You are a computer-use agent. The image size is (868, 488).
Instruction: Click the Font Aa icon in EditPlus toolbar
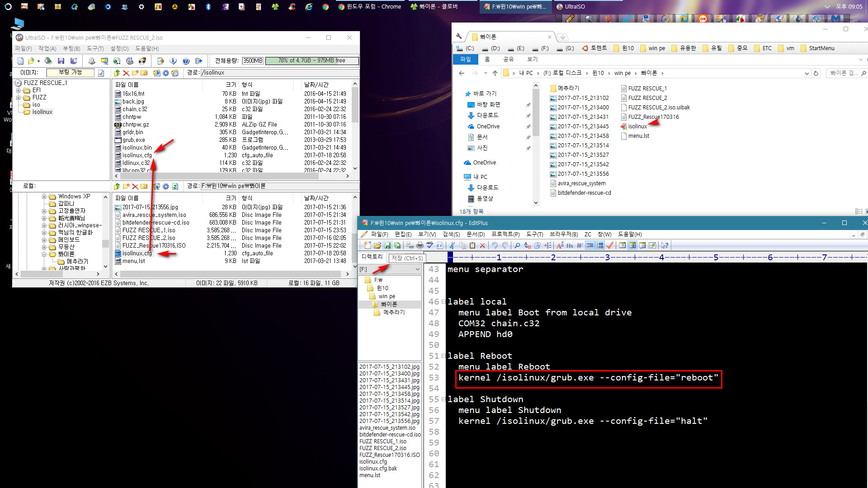pos(560,245)
